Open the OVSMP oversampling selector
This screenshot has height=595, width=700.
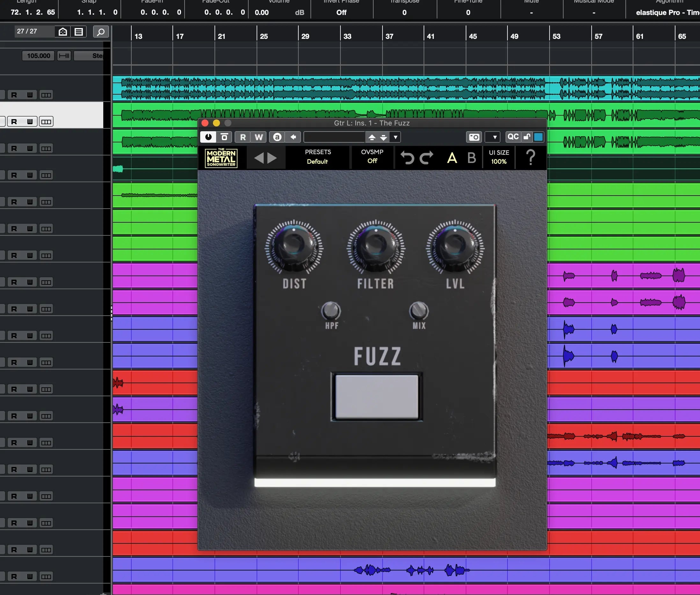click(372, 156)
